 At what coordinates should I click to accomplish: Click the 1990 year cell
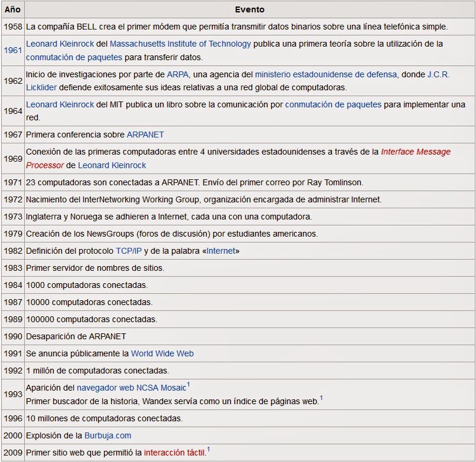(x=13, y=336)
